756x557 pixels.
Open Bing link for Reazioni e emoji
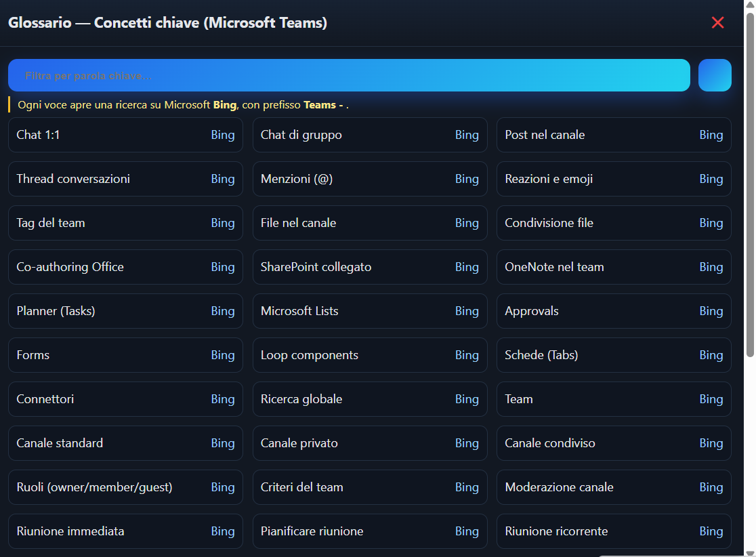pos(711,179)
